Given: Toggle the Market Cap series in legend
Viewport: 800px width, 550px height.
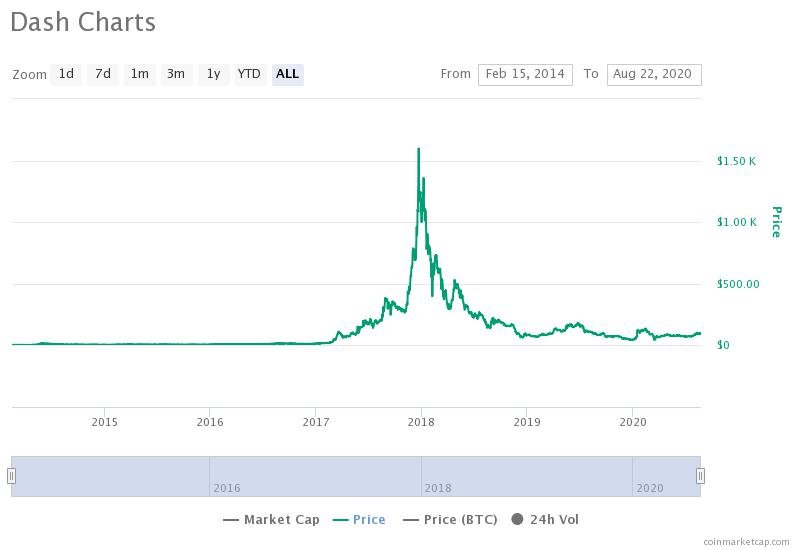Looking at the screenshot, I should (271, 519).
